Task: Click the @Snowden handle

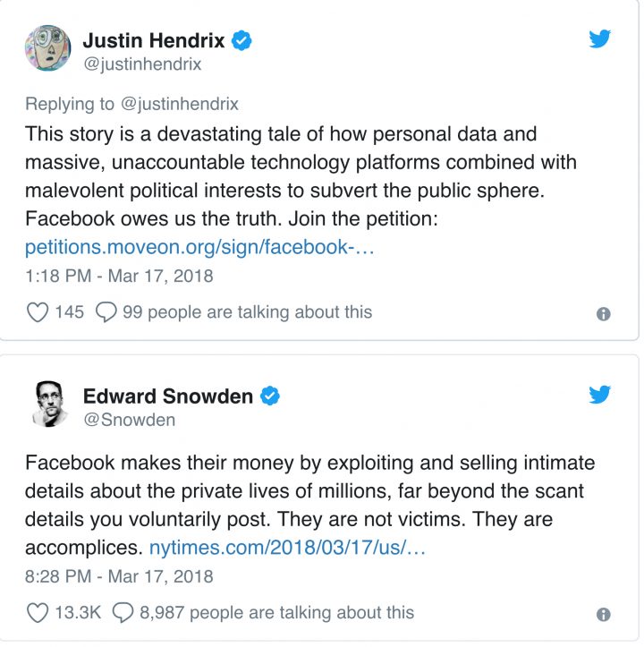Action: click(x=129, y=419)
